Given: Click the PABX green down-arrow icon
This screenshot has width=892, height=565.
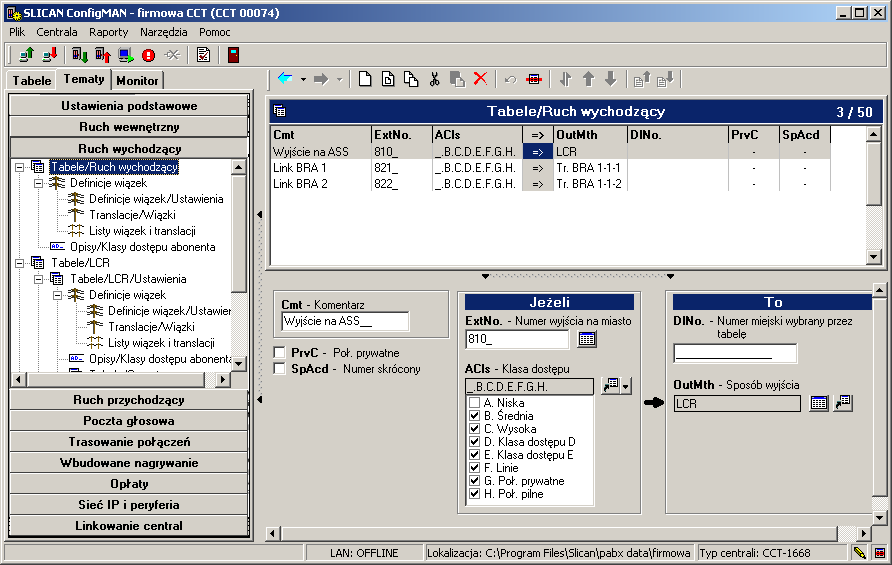Looking at the screenshot, I should (x=80, y=55).
